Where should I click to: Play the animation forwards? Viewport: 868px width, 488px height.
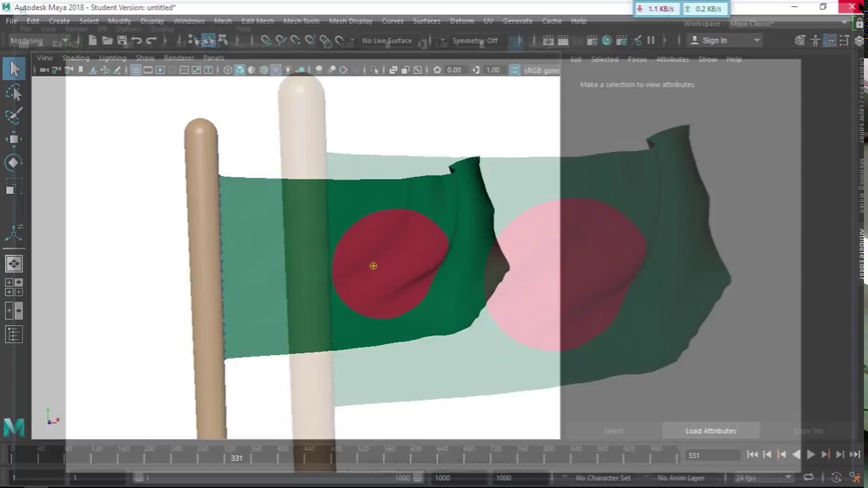click(811, 455)
